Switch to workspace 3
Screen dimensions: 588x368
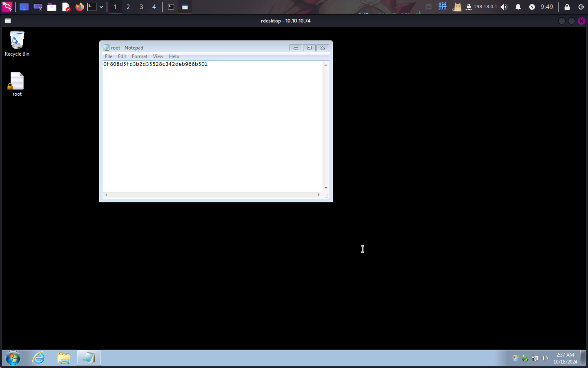pyautogui.click(x=141, y=7)
